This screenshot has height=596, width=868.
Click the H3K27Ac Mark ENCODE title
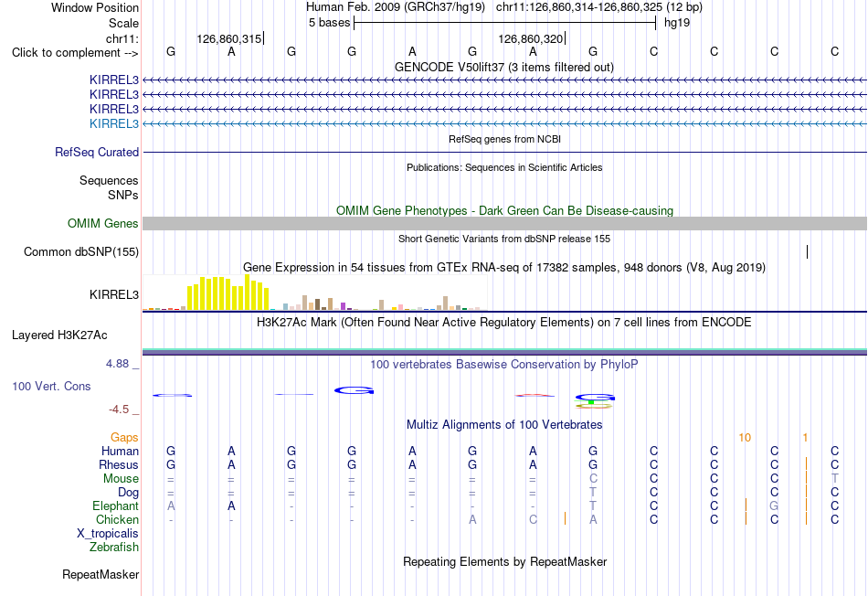point(504,323)
